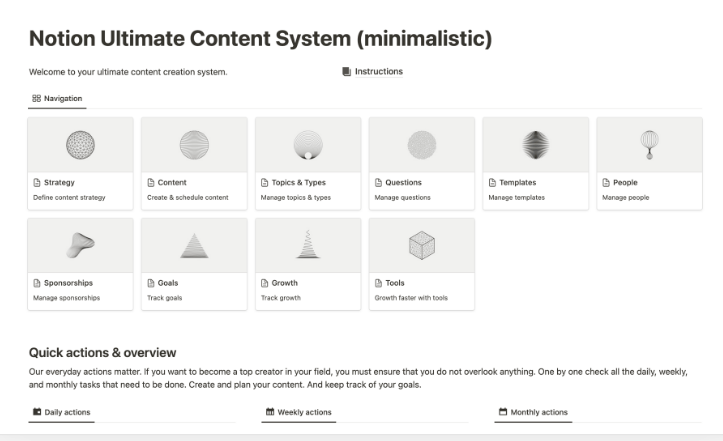The height and width of the screenshot is (441, 723).
Task: Click the Monthly actions calendar icon
Action: coord(503,412)
